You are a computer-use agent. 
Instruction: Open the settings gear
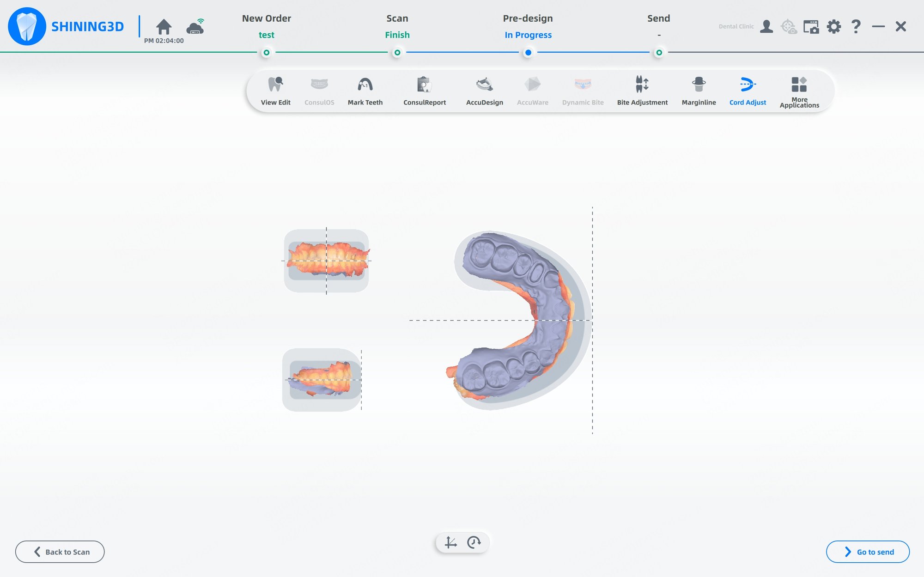click(x=834, y=27)
